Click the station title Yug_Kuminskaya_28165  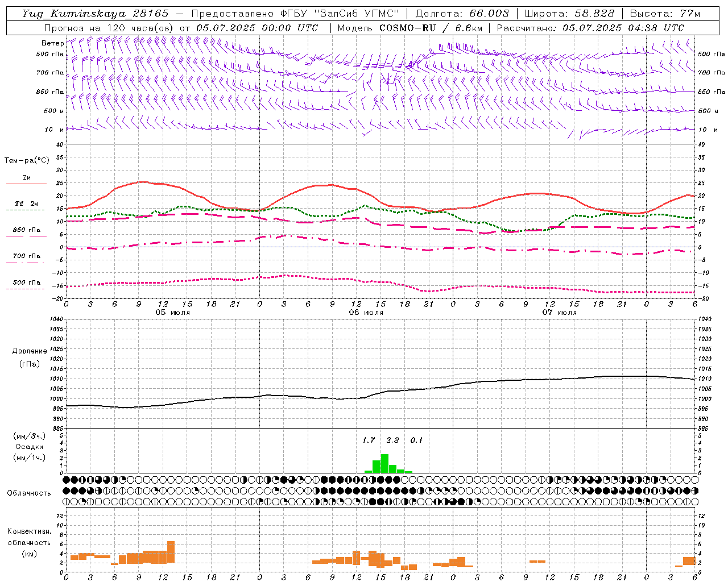pos(95,14)
